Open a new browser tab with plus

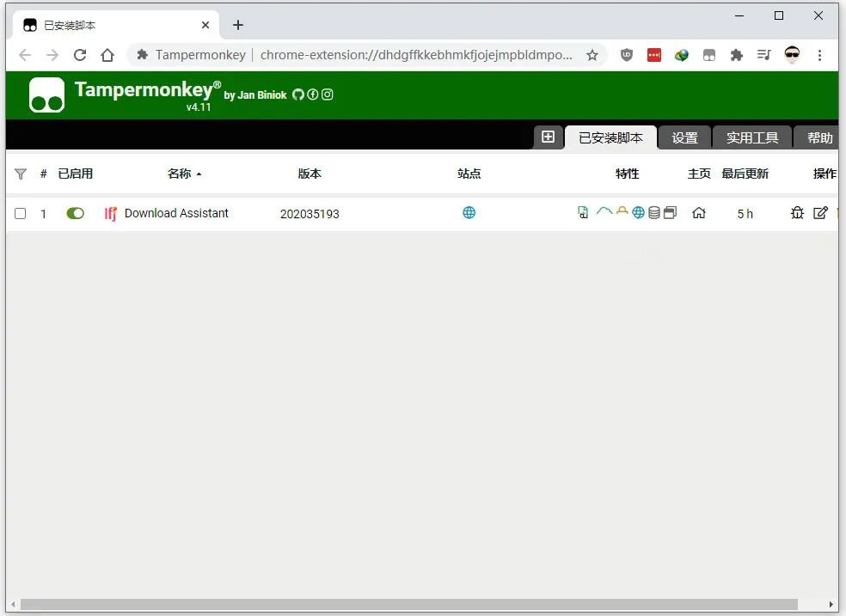(238, 25)
